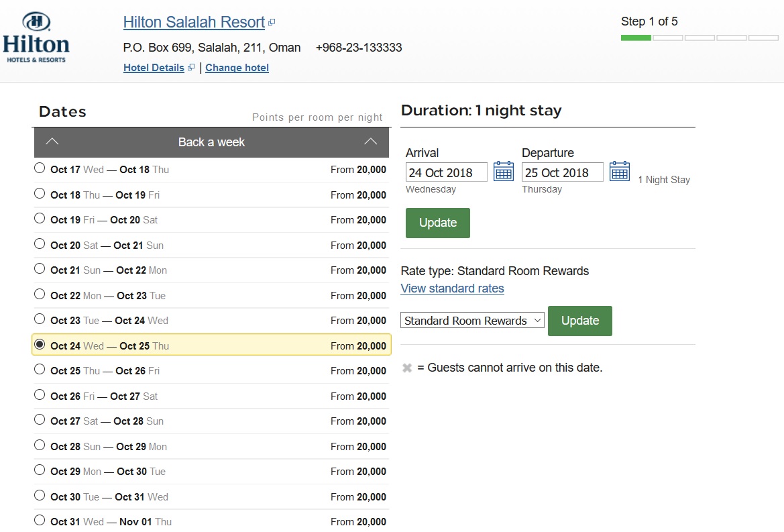The image size is (784, 532).
Task: Open the Departure date calendar icon
Action: (x=619, y=172)
